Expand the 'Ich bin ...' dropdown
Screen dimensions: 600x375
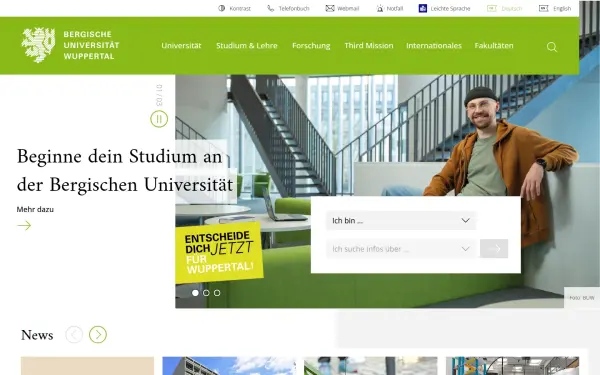401,221
